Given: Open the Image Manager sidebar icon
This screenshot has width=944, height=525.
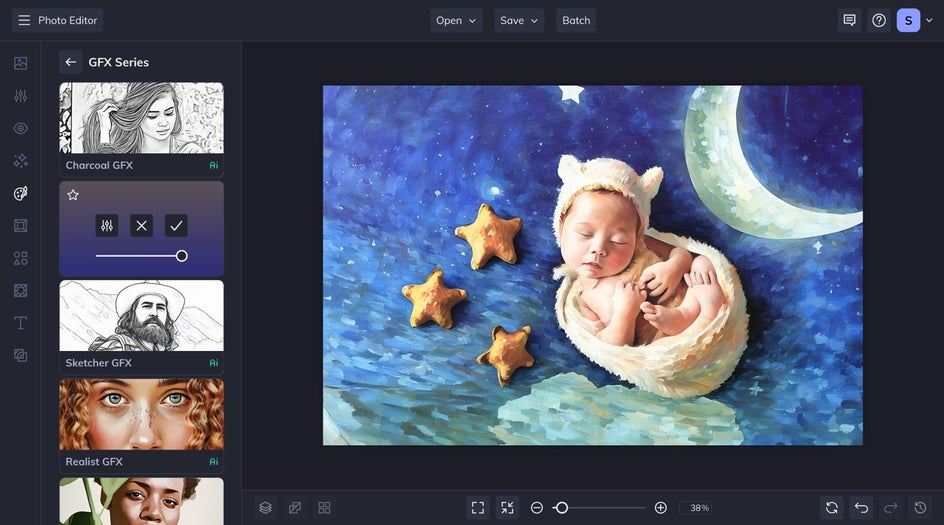Looking at the screenshot, I should pos(20,63).
